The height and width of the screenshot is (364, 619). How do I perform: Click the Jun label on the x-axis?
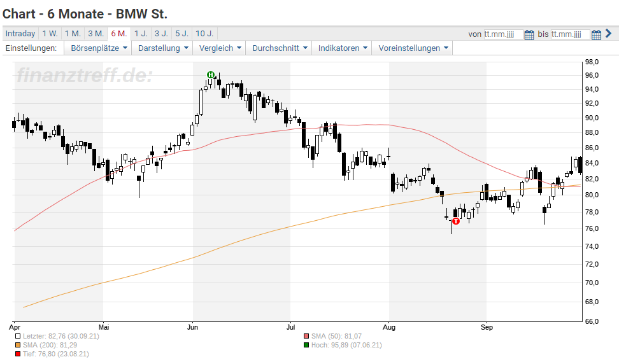click(x=193, y=327)
